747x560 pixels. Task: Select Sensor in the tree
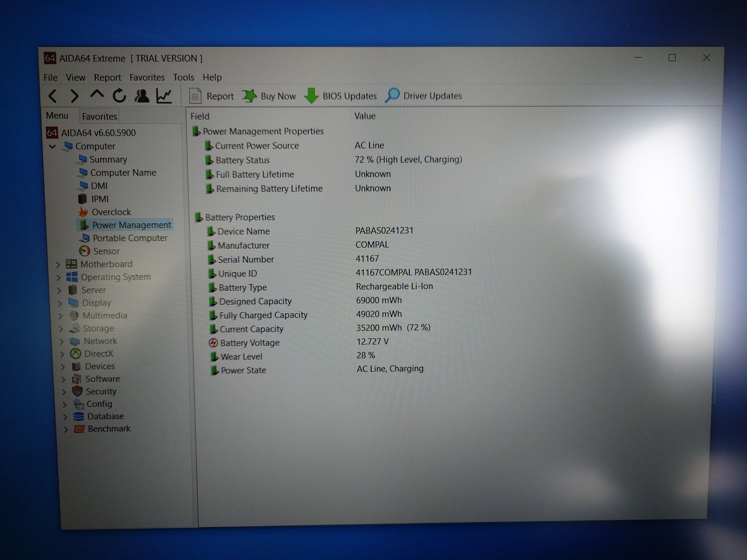click(100, 251)
